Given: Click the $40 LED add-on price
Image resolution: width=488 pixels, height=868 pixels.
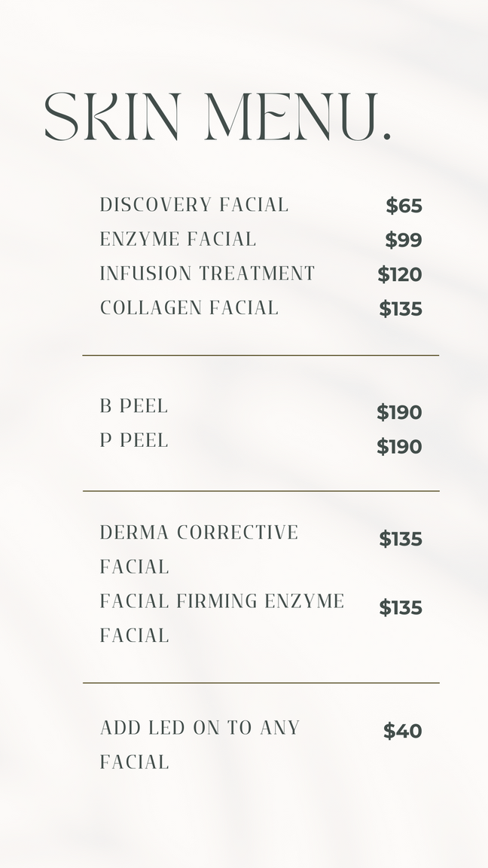Looking at the screenshot, I should (x=403, y=731).
